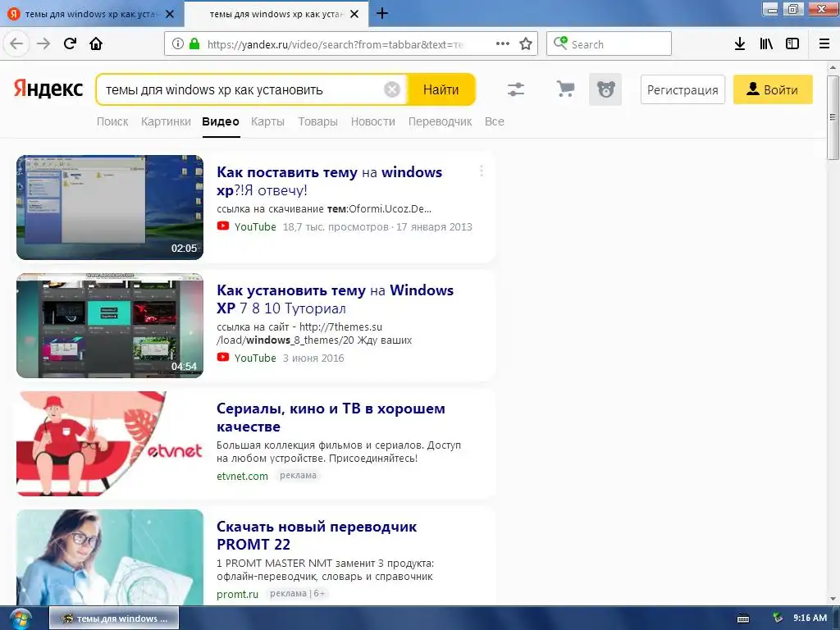The height and width of the screenshot is (630, 840).
Task: Open 'Скачать новый переводчик PROMT 22' link
Action: coord(317,535)
